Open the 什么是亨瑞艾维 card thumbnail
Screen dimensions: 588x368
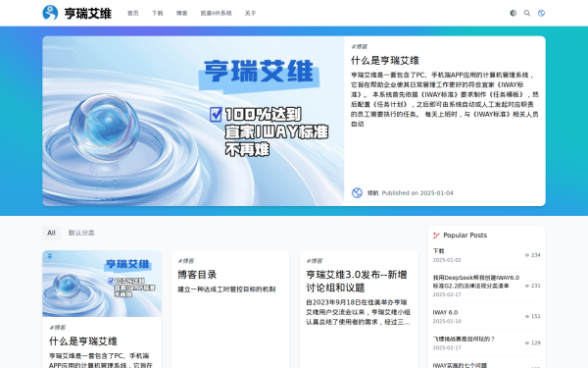coord(102,284)
